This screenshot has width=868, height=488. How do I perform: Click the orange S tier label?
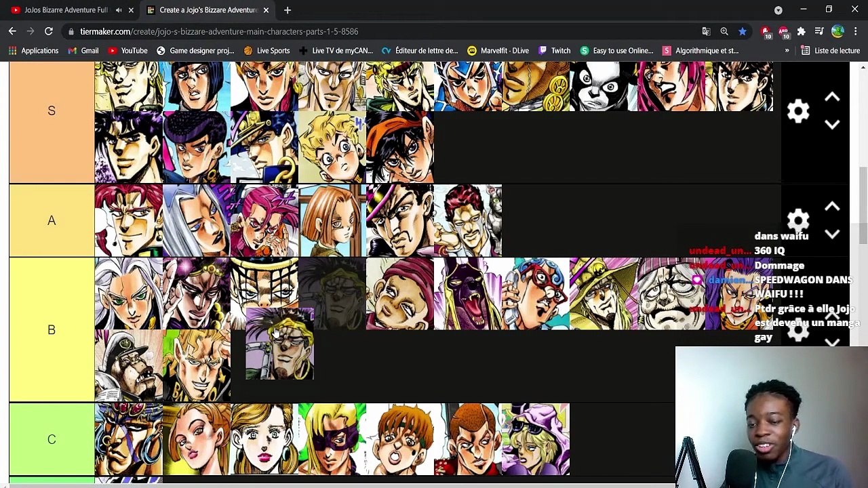(52, 111)
